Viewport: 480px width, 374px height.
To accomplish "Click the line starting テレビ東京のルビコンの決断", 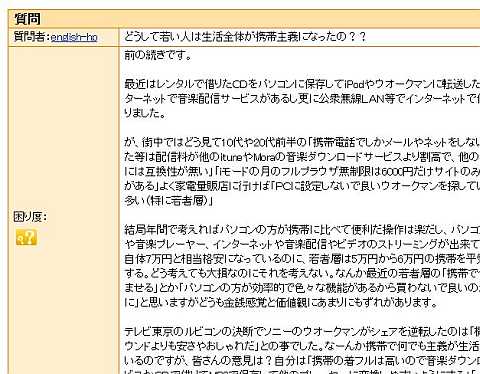I will pyautogui.click(x=302, y=331).
